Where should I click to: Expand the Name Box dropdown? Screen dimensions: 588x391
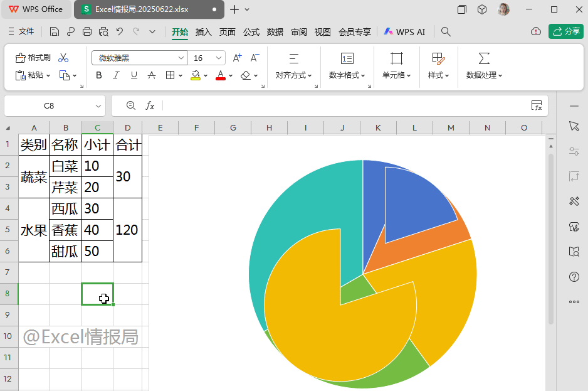pos(98,106)
